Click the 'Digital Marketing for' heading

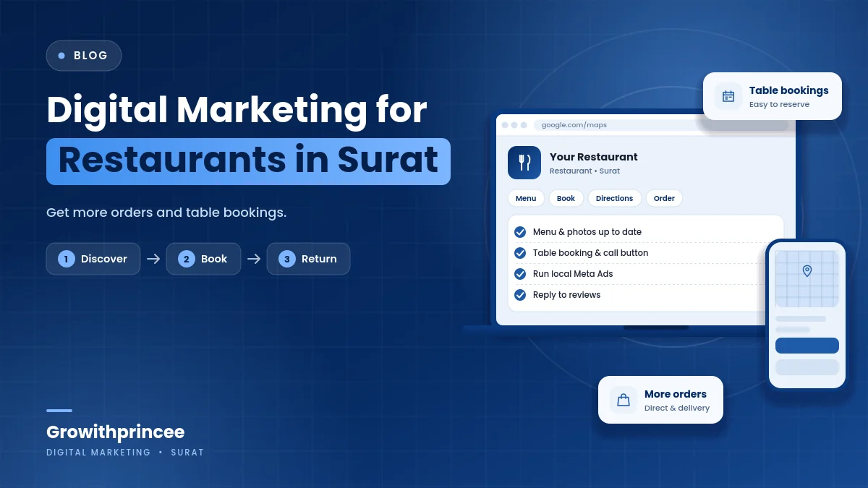237,111
